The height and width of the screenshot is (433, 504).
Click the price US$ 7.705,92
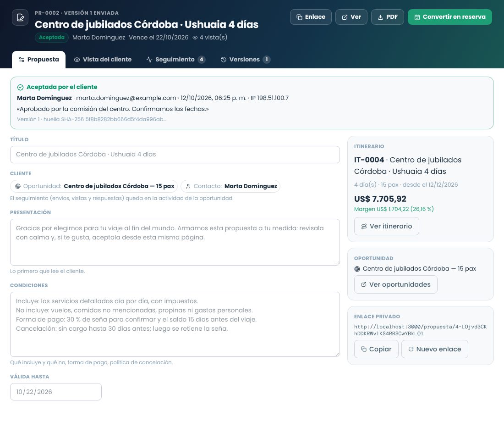380,199
